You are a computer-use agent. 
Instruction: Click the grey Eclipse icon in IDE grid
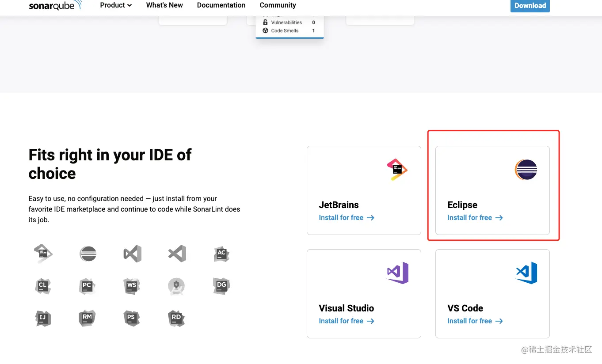click(x=88, y=254)
